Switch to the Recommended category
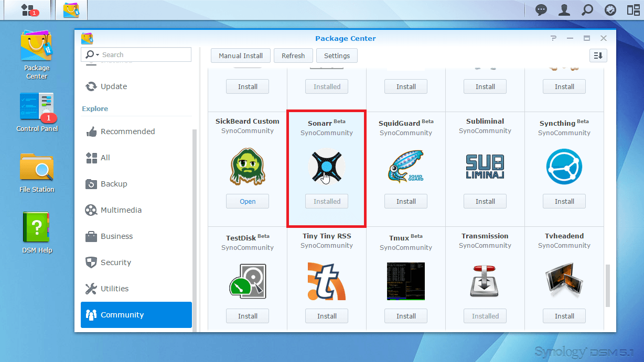Screen dimensions: 644x362 tap(127, 131)
